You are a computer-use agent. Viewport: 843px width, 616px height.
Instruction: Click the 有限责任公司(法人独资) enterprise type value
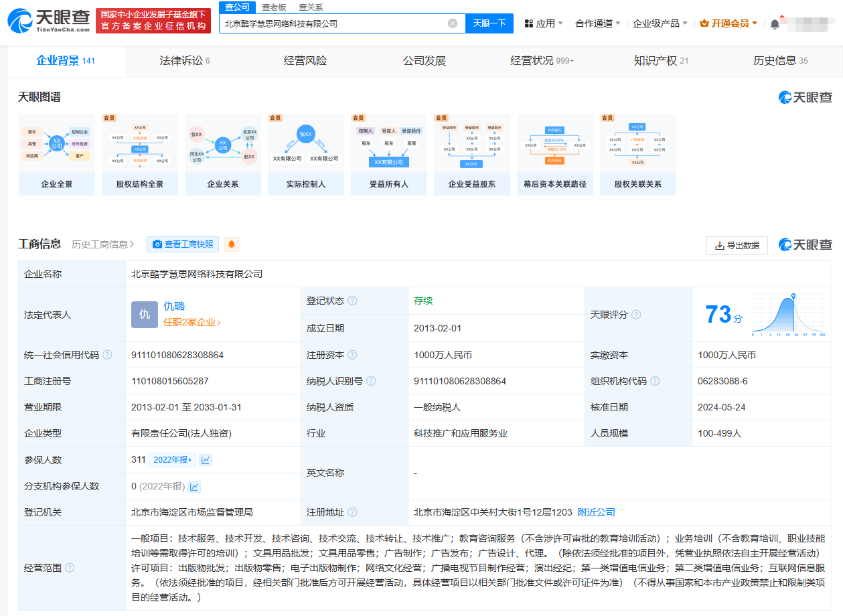181,433
